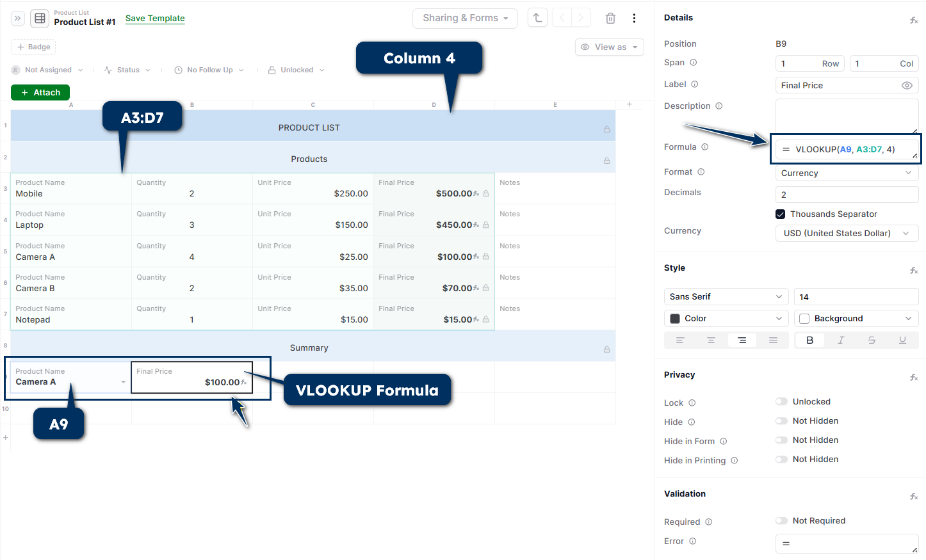Expand the USD currency dropdown
This screenshot has height=560, width=926.
(847, 234)
